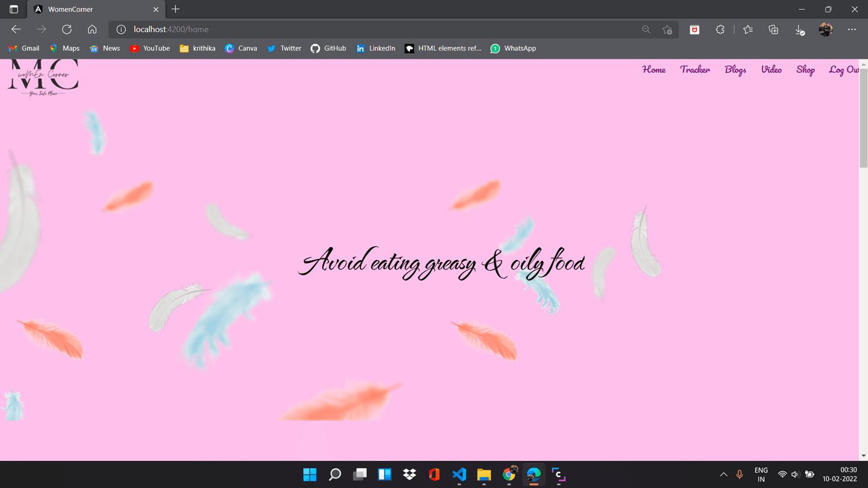868x488 pixels.
Task: Switch to Google Chrome on the taskbar
Action: (x=509, y=475)
